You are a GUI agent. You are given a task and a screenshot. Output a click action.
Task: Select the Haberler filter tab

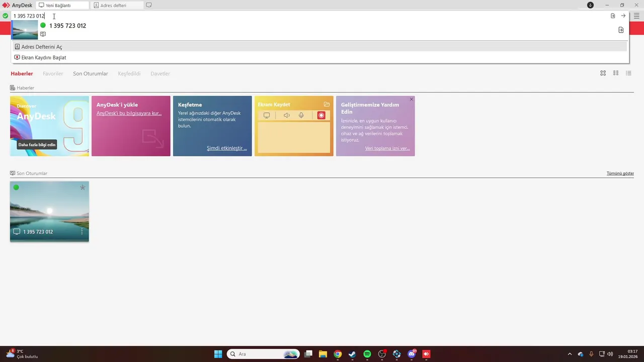tap(22, 73)
